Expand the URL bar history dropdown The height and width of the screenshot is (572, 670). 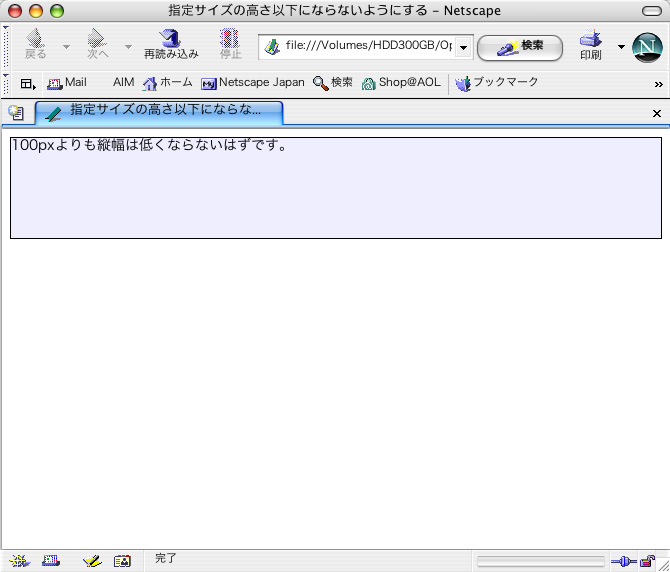[x=463, y=47]
